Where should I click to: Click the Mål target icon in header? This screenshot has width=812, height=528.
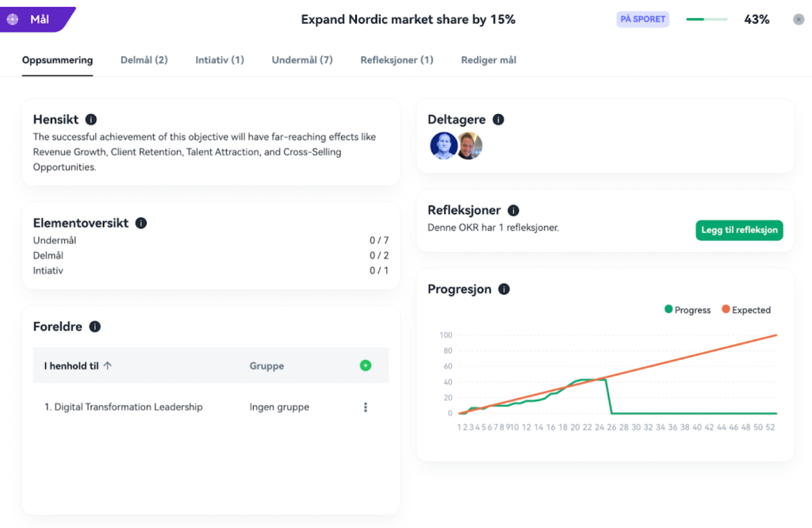pos(13,19)
